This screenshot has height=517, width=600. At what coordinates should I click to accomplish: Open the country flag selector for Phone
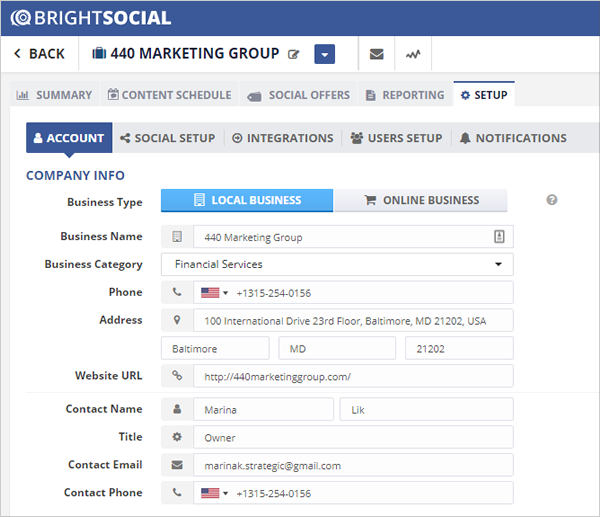click(x=214, y=293)
